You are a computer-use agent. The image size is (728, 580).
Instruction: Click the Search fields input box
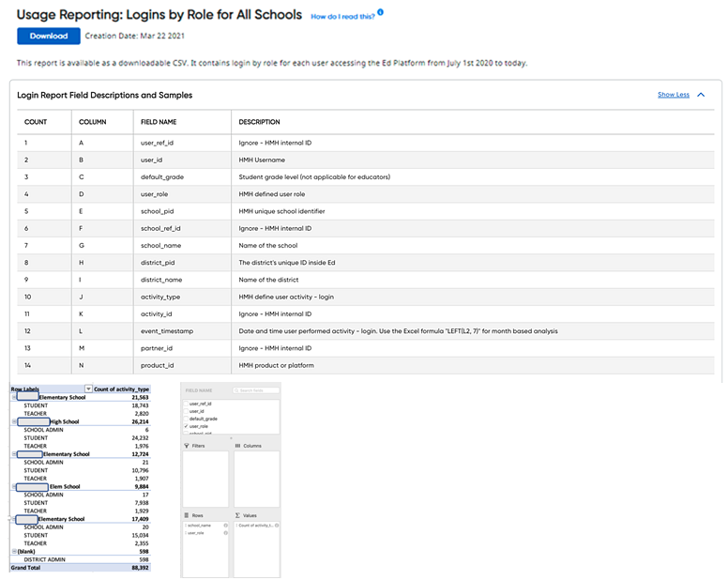coord(256,390)
